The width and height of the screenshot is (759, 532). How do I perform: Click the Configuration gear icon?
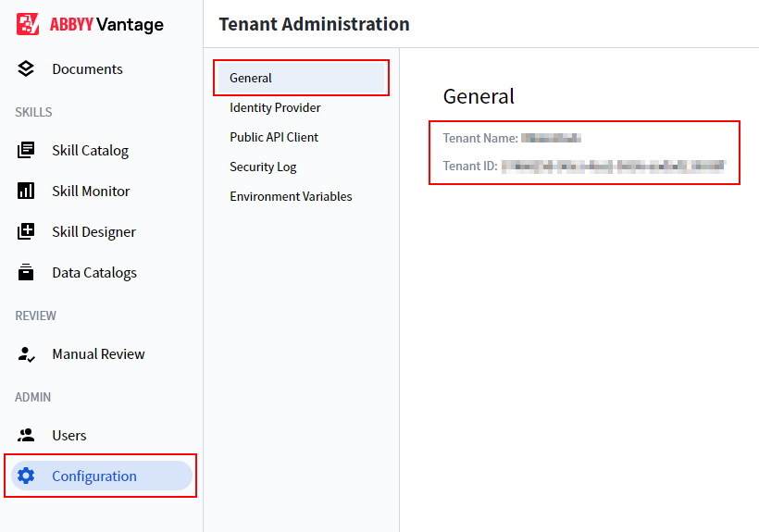tap(26, 476)
